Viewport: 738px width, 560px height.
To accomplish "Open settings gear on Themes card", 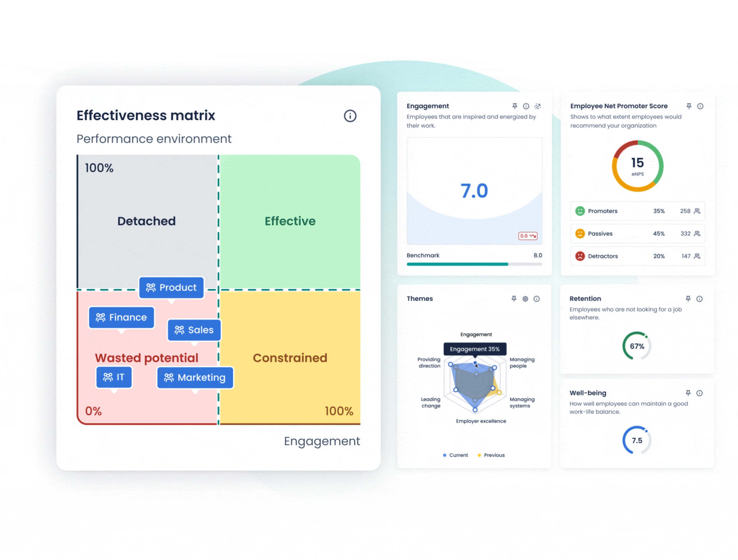I will coord(525,299).
